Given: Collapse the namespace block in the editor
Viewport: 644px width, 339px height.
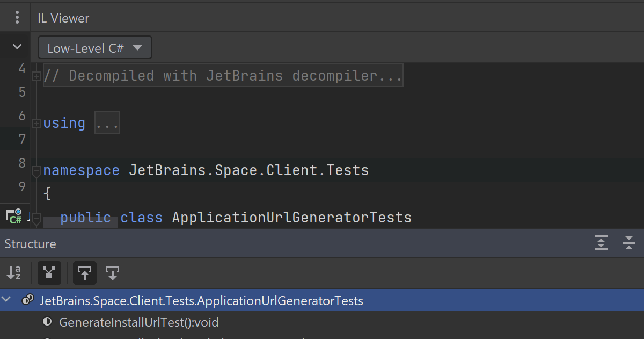Looking at the screenshot, I should point(36,171).
